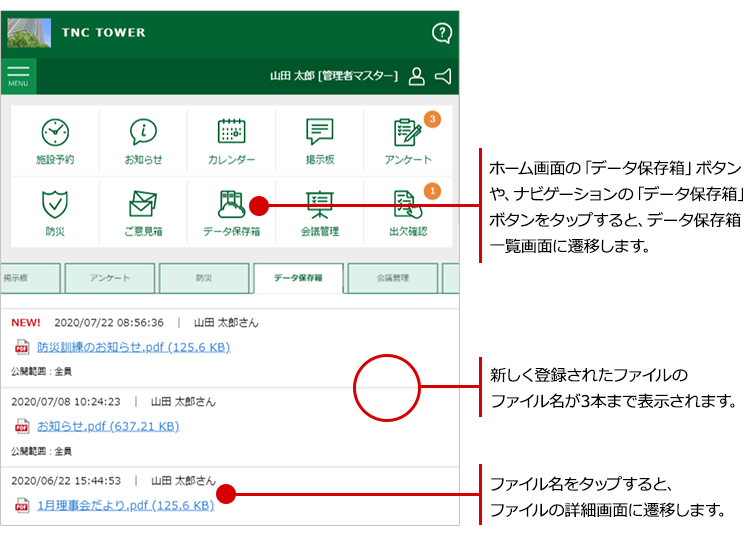Open the カレンダー calendar icon
This screenshot has height=536, width=750.
(x=231, y=140)
